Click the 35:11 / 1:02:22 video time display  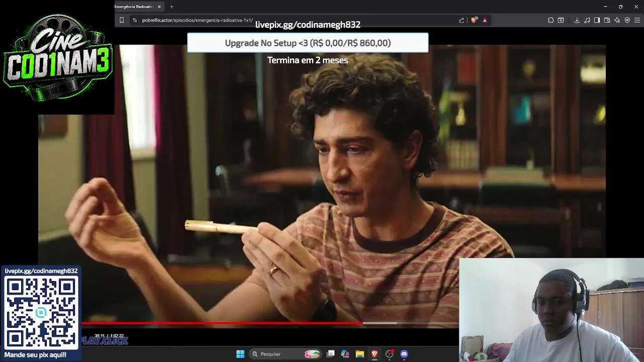(109, 336)
